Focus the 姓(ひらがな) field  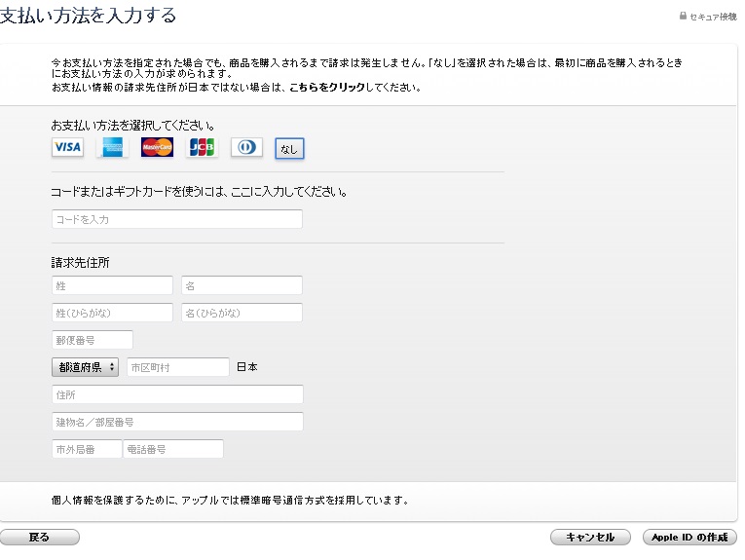tap(112, 313)
